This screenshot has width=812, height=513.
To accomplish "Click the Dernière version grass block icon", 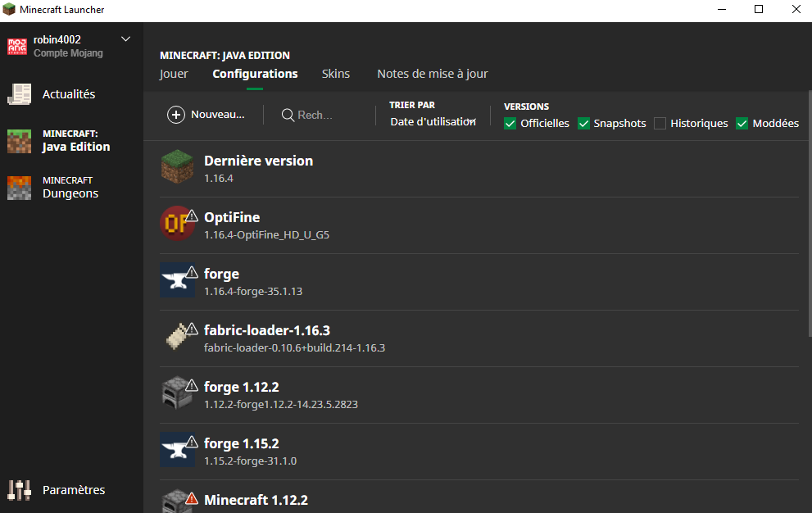I will coord(178,168).
